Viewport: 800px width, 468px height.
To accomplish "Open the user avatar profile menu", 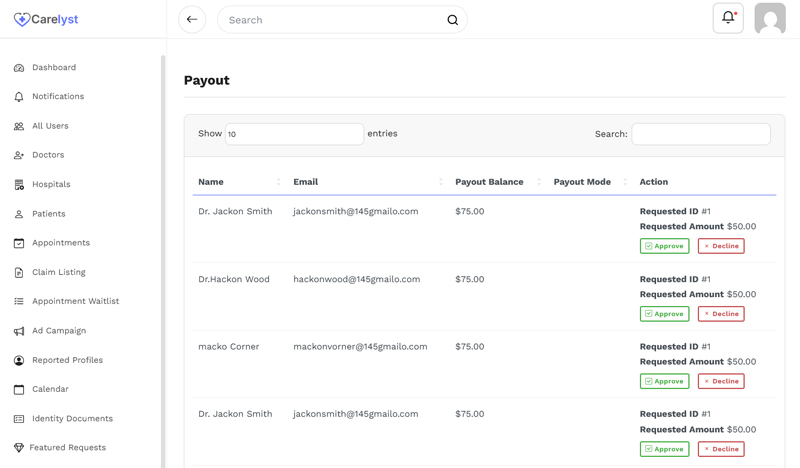I will tap(770, 18).
